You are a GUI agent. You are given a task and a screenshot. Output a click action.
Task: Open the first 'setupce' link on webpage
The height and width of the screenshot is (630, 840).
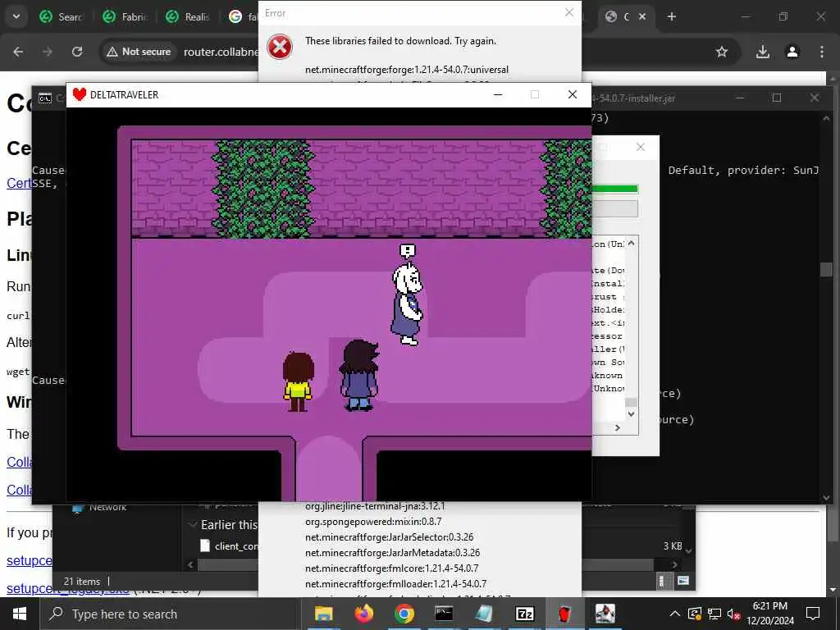coord(30,560)
